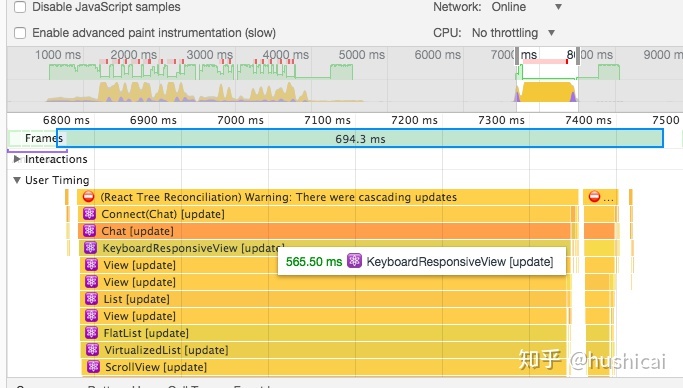
Task: Click the 3000 ms mark in the overview ruler
Action: pyautogui.click(x=210, y=55)
